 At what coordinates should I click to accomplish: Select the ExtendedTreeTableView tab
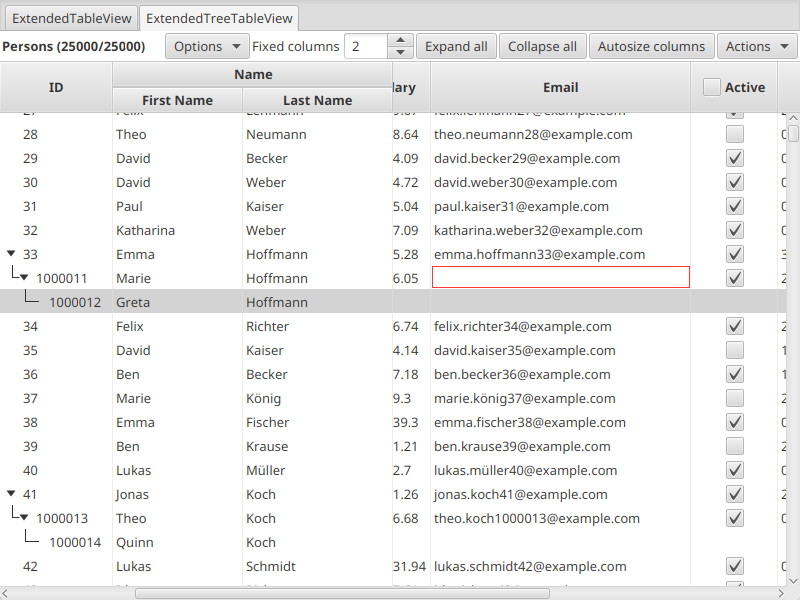(219, 18)
